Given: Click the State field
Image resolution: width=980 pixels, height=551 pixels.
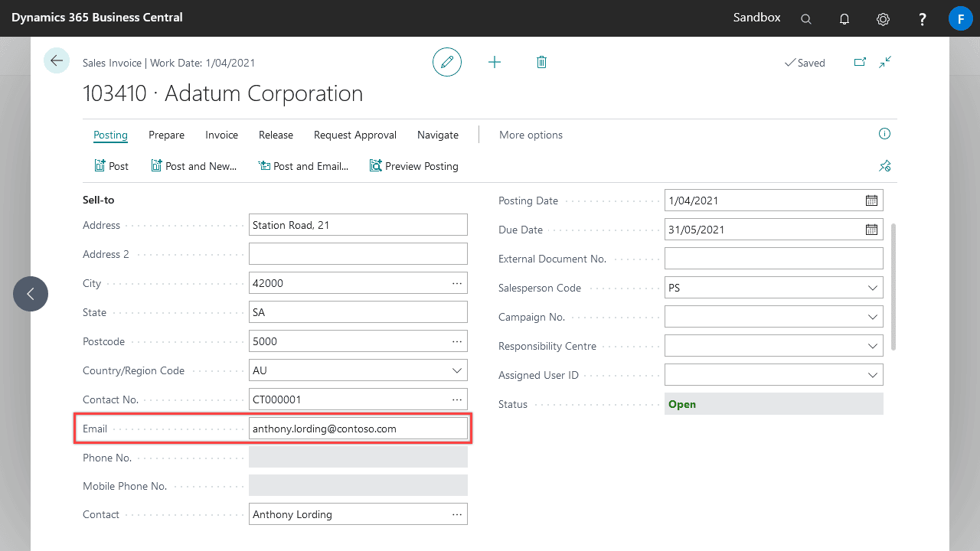Looking at the screenshot, I should click(358, 312).
